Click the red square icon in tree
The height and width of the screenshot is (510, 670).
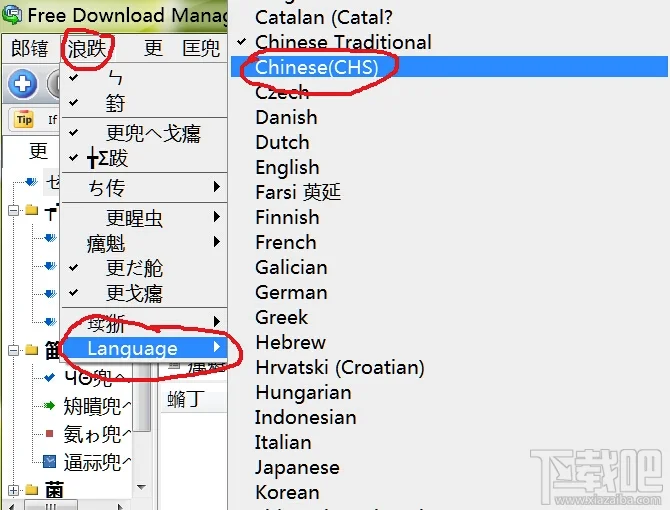pyautogui.click(x=49, y=434)
